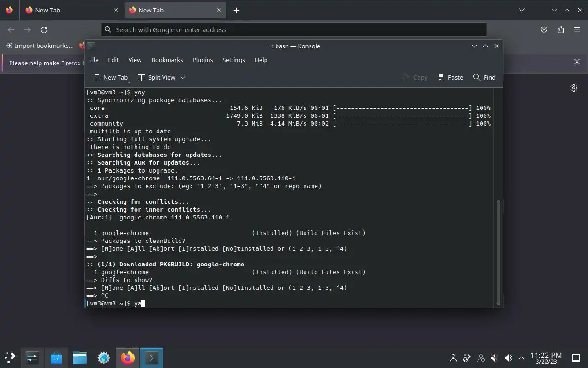The width and height of the screenshot is (588, 368).
Task: Click the pinned Firefox tab icon
Action: [9, 10]
